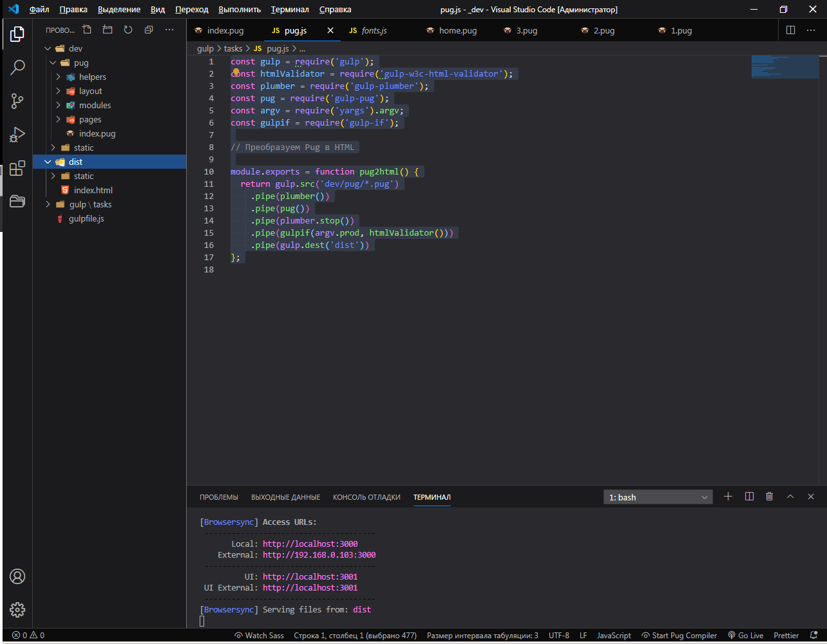Open the Правка menu
This screenshot has width=827, height=644.
(x=73, y=10)
